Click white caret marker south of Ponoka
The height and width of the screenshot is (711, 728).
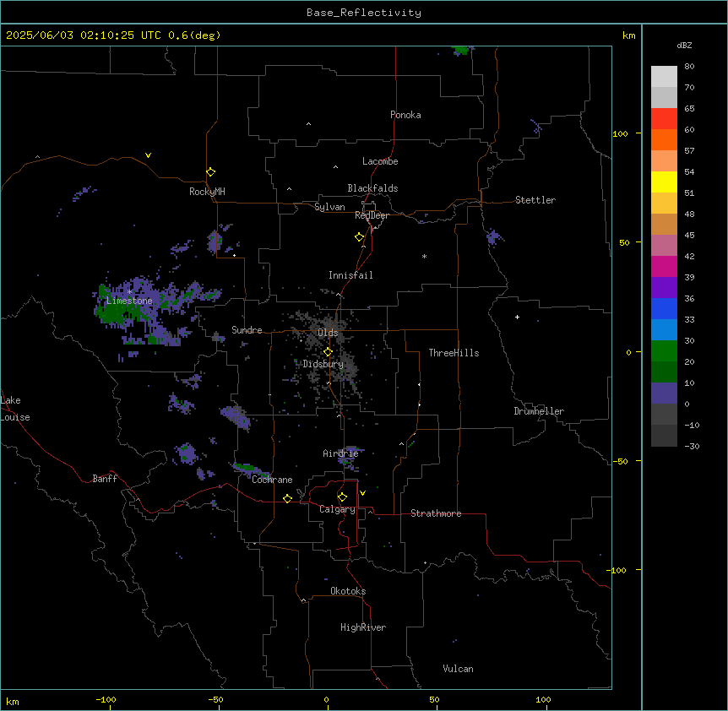[309, 124]
